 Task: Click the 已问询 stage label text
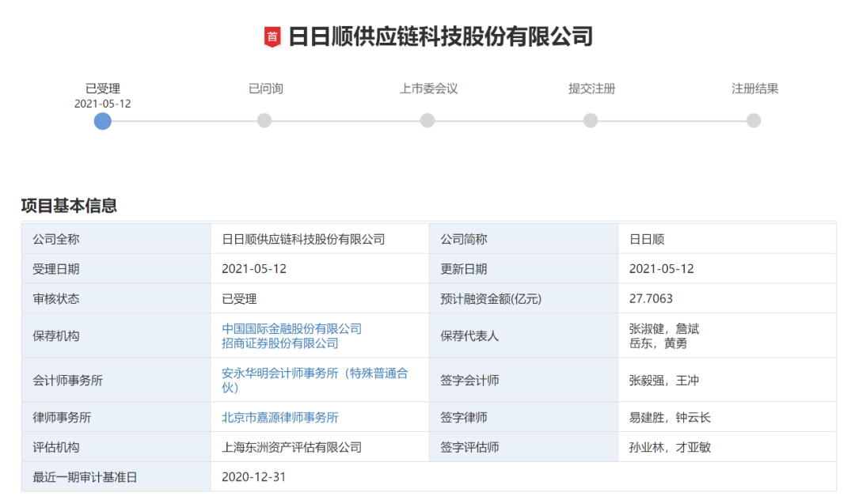[x=265, y=89]
